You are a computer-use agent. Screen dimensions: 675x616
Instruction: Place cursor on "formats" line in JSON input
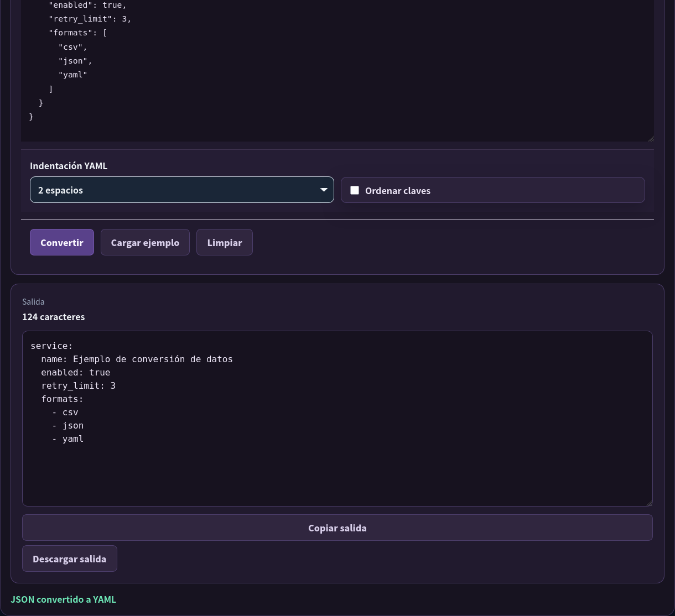tap(77, 33)
